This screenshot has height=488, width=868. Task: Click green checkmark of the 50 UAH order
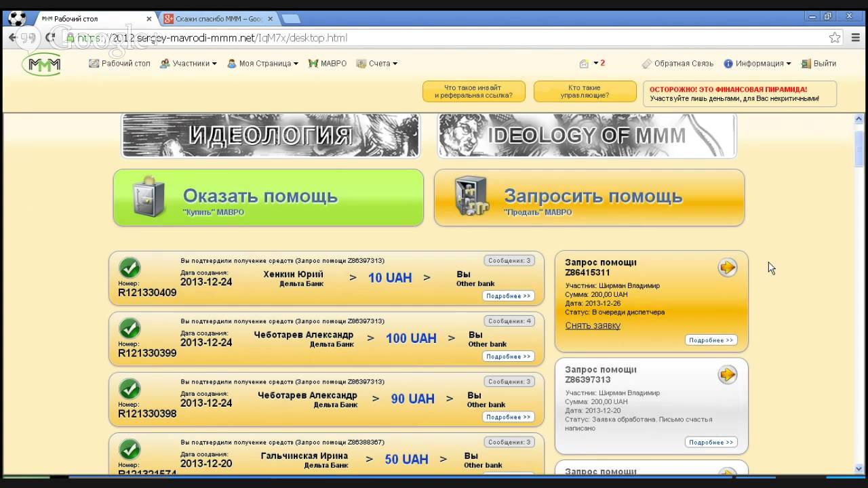pyautogui.click(x=130, y=449)
